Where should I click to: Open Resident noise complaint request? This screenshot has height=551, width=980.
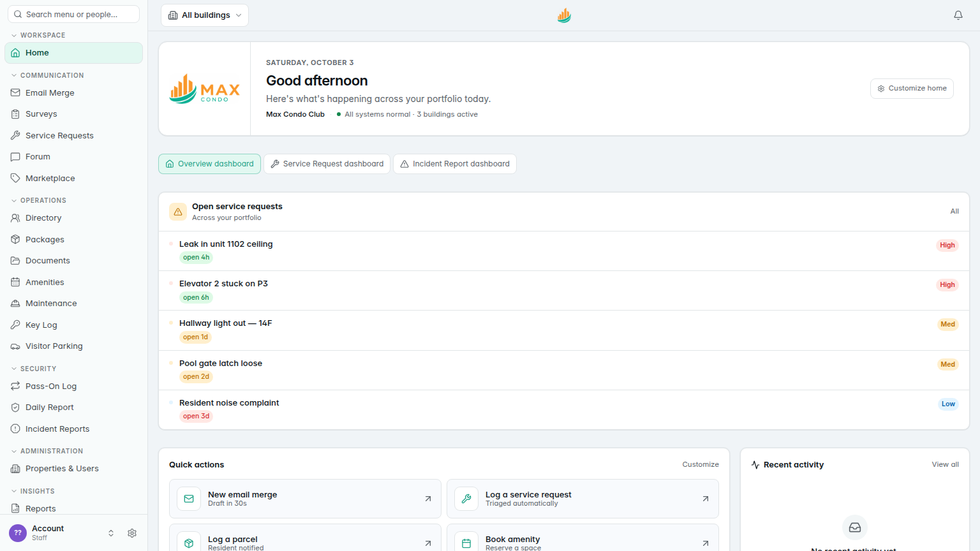(564, 409)
